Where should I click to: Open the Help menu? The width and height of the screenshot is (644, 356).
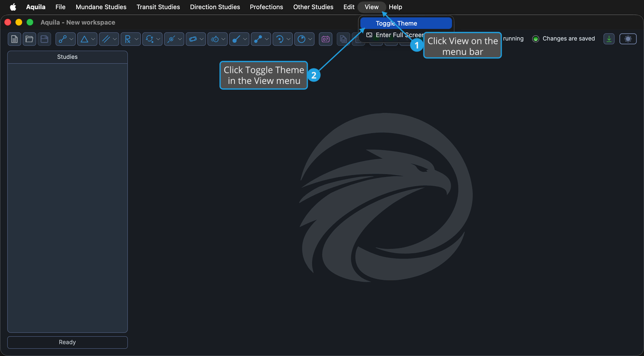[396, 7]
